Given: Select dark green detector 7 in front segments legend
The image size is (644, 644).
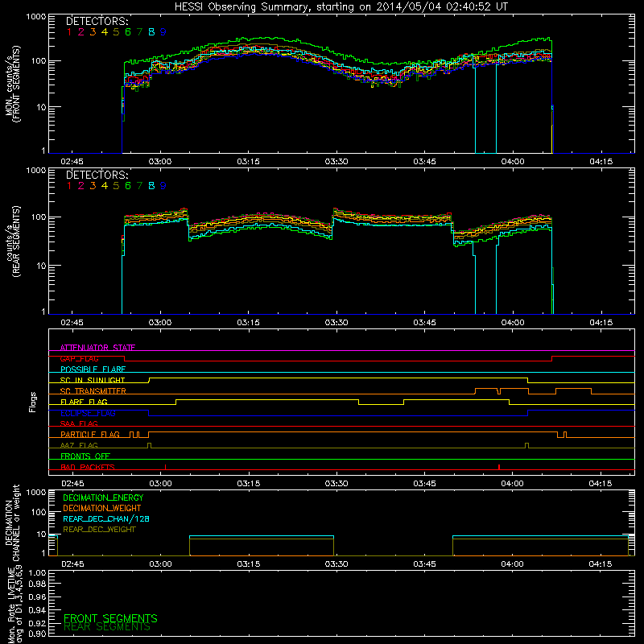Looking at the screenshot, I should coord(139,31).
